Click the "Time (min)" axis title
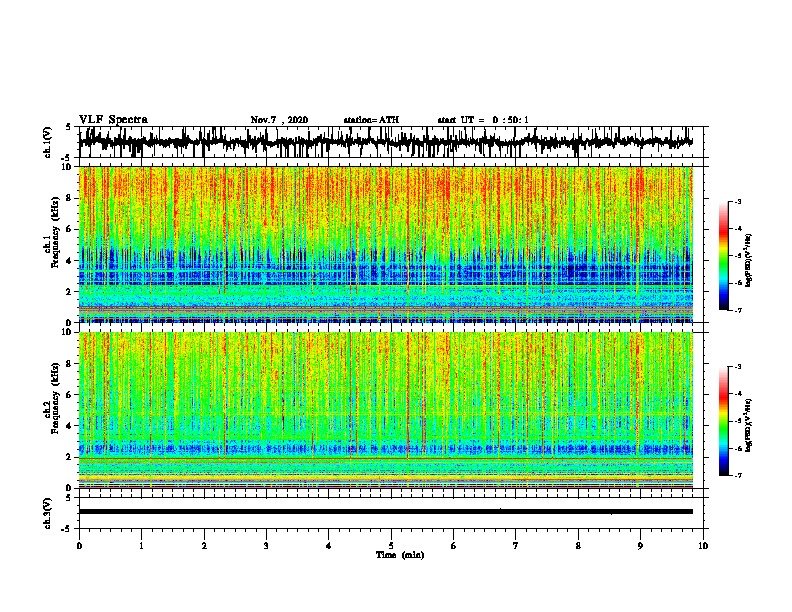Image resolution: width=792 pixels, height=612 pixels. click(400, 555)
